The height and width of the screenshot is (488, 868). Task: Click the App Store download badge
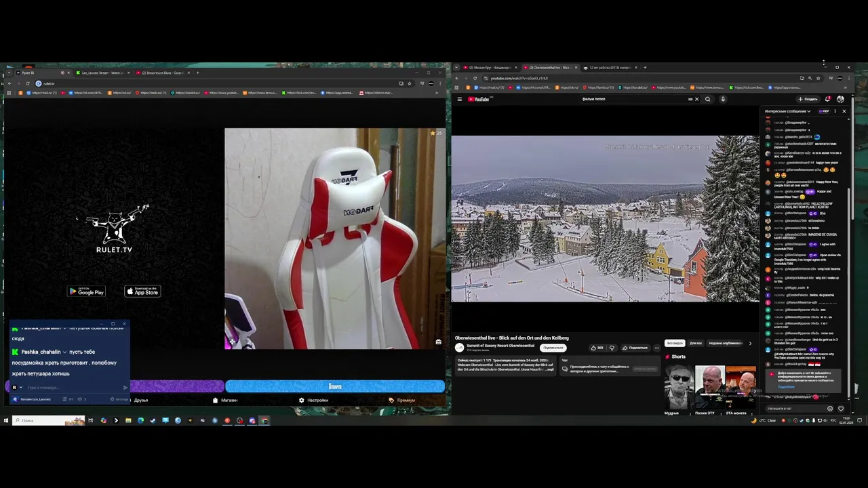click(x=142, y=291)
